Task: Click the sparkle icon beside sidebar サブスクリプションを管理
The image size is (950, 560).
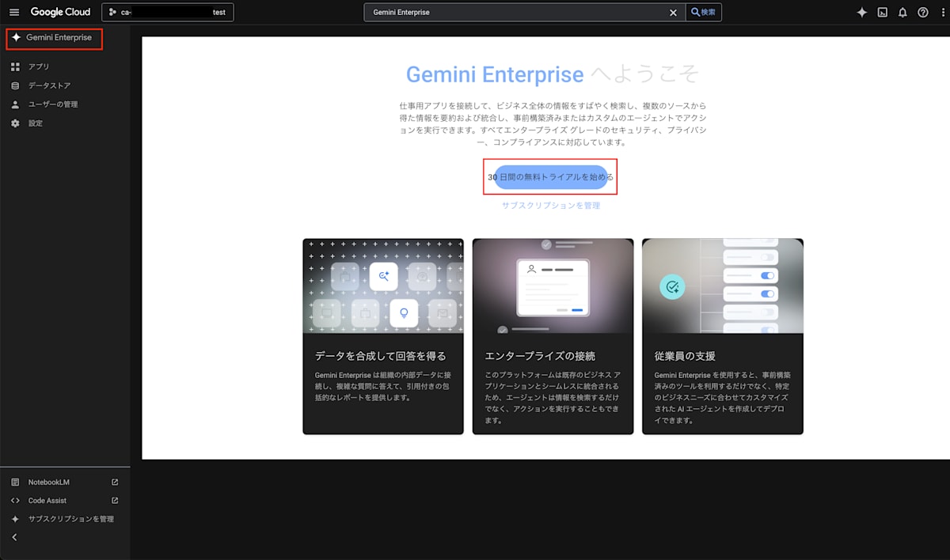Action: pyautogui.click(x=15, y=519)
